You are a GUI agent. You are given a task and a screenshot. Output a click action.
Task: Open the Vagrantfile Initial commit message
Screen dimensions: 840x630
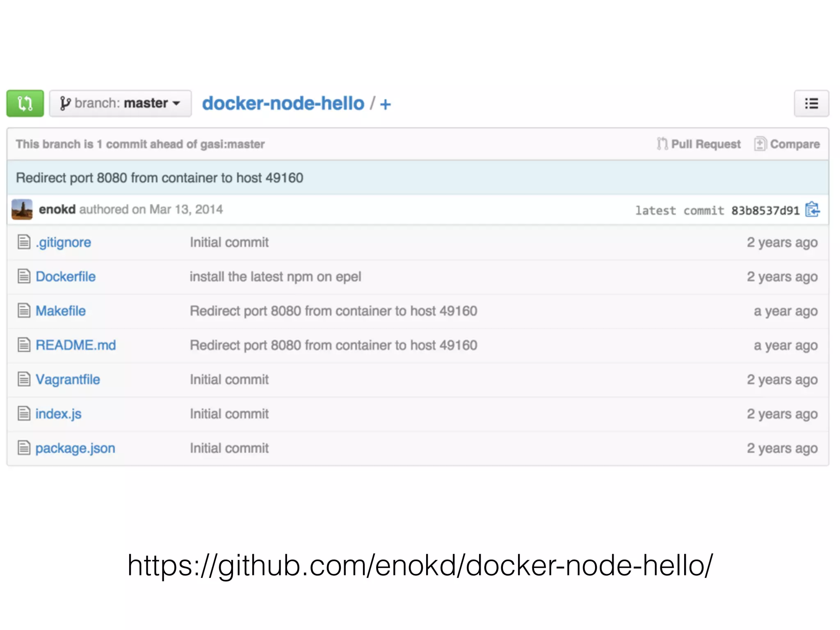click(x=229, y=379)
